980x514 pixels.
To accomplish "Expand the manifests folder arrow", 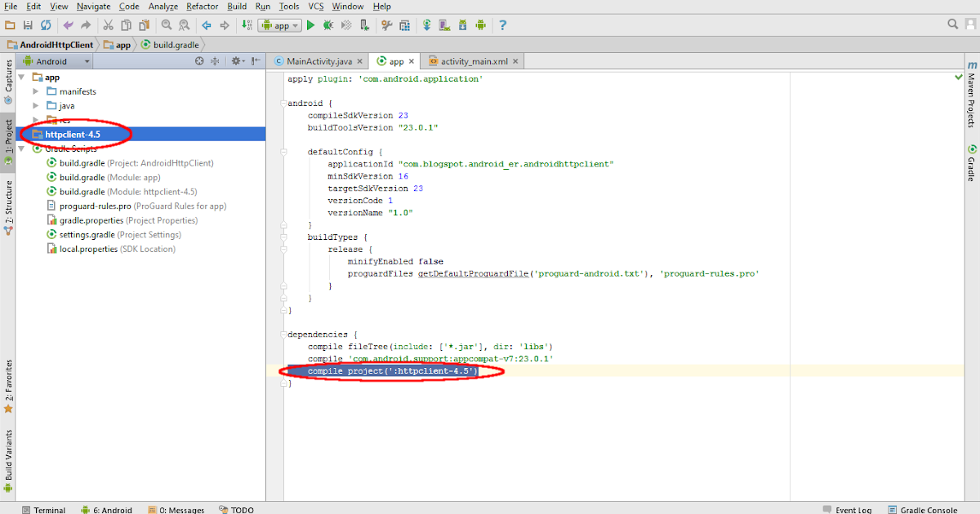I will tap(36, 91).
